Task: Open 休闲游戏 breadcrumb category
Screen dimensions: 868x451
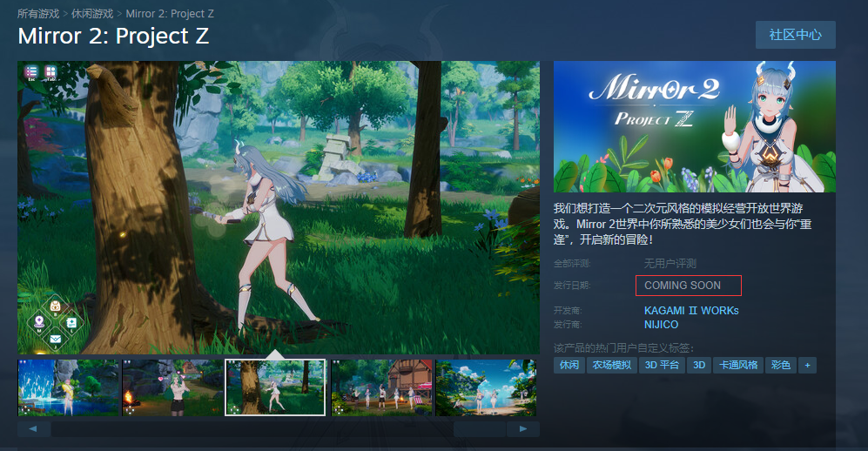Action: pyautogui.click(x=92, y=14)
